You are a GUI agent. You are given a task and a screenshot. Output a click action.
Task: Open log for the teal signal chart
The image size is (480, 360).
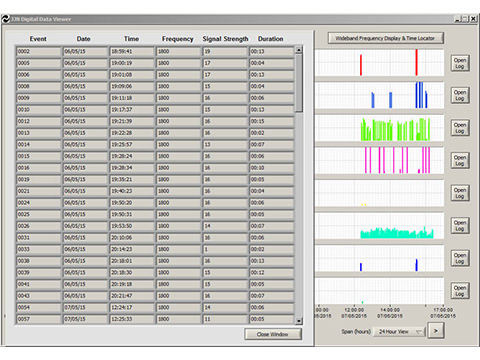point(460,226)
